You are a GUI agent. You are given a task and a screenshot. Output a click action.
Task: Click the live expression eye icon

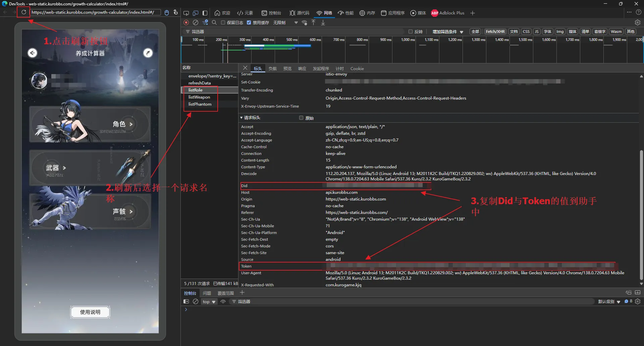point(223,301)
